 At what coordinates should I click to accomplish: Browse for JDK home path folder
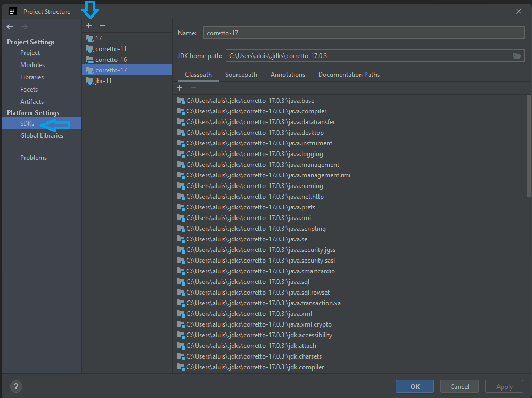tap(517, 56)
